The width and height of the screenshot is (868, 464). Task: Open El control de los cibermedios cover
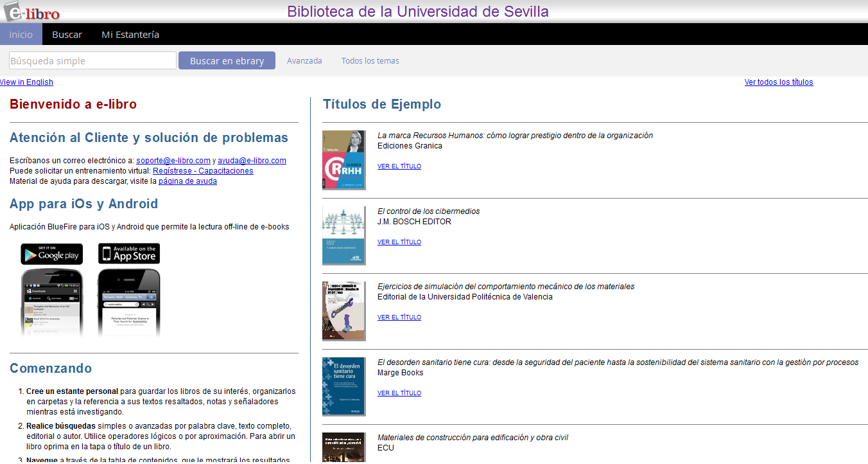pos(343,236)
